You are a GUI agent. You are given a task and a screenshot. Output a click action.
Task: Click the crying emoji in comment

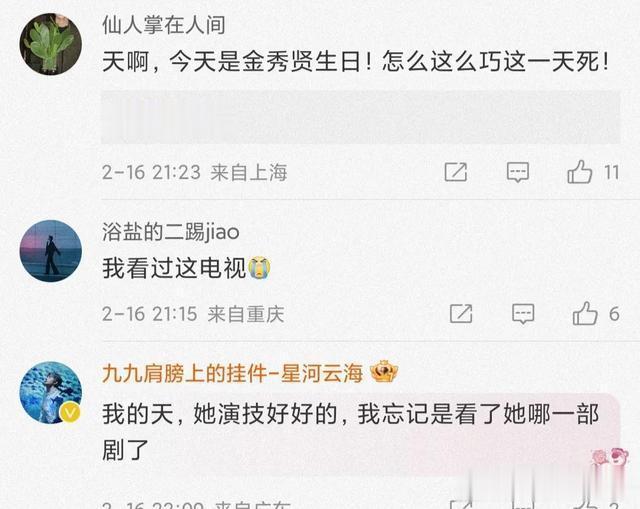[x=259, y=268]
